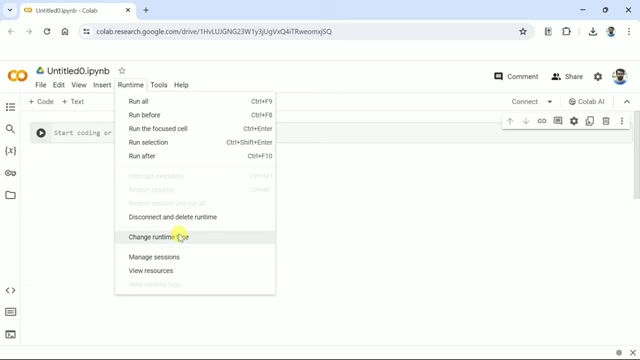
Task: Collapse the header with chevron up
Action: (627, 102)
